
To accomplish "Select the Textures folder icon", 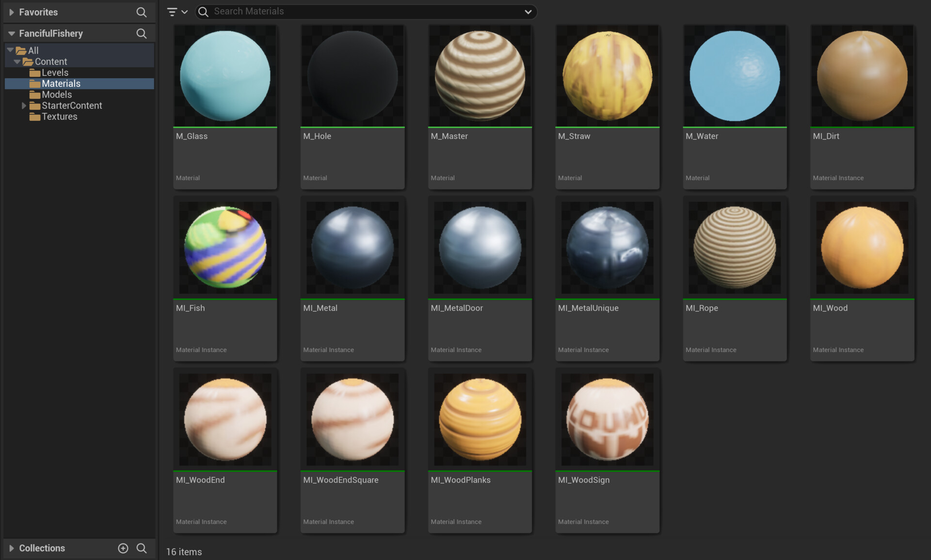I will click(34, 117).
